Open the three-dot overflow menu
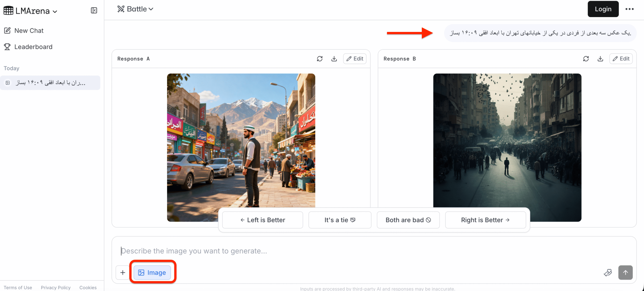 click(630, 9)
